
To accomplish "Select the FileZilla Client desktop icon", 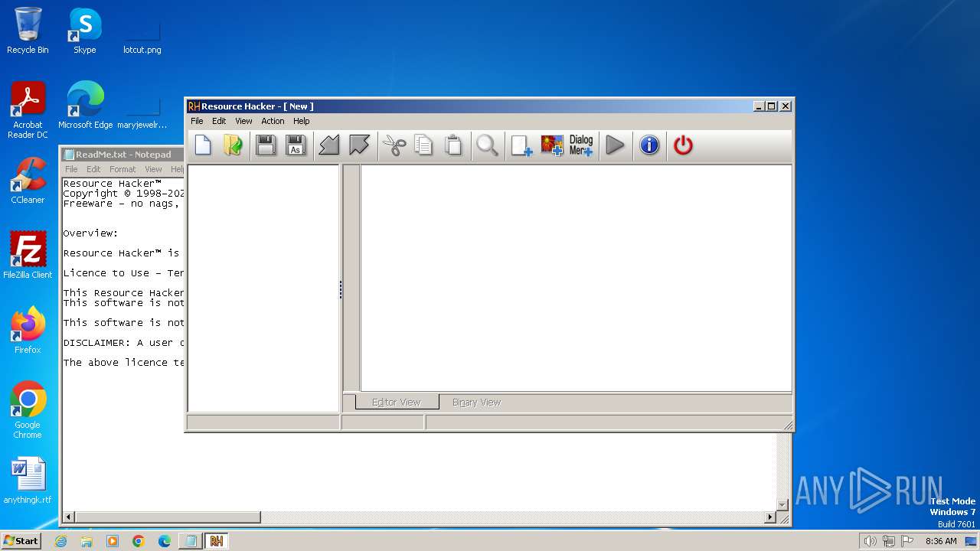I will [x=28, y=255].
